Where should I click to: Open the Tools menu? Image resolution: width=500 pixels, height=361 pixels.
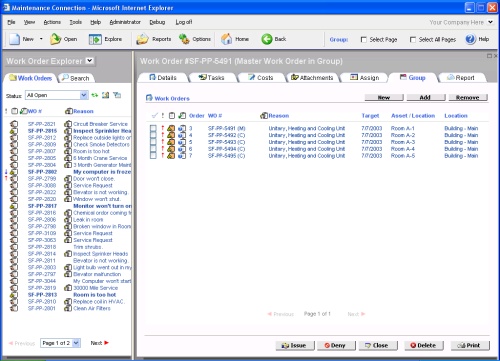coord(76,22)
